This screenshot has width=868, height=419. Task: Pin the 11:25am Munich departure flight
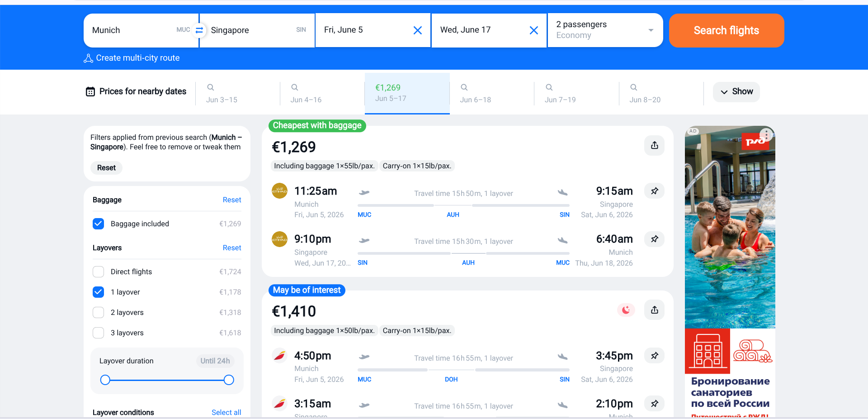tap(654, 191)
